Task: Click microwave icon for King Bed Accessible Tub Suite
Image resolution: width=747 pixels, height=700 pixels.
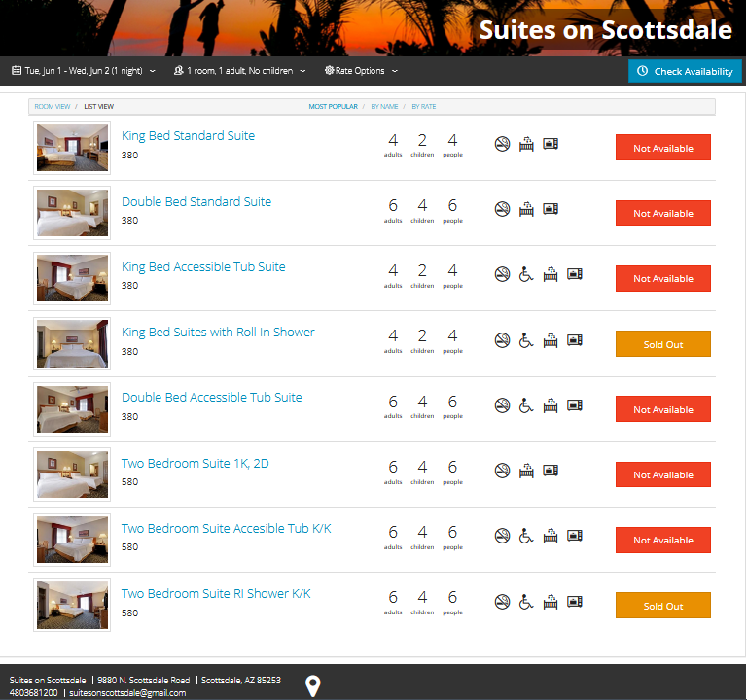Action: (x=575, y=274)
